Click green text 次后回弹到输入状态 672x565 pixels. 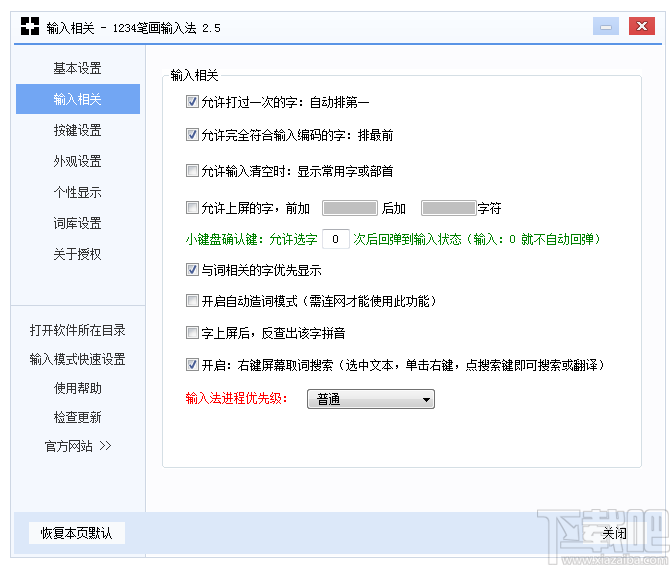(x=407, y=239)
